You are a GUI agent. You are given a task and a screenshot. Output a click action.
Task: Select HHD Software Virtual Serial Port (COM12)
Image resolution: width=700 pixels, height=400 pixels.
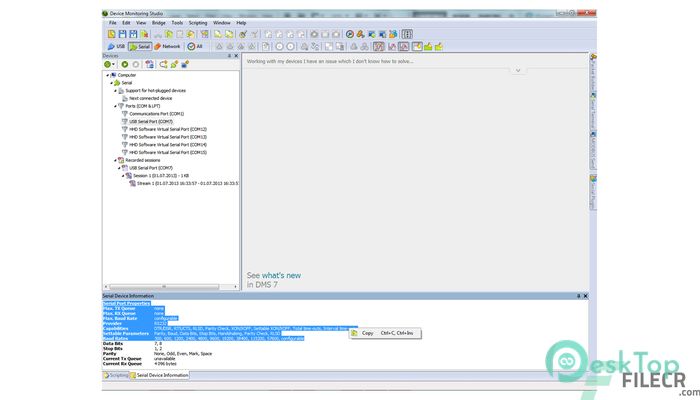[168, 129]
